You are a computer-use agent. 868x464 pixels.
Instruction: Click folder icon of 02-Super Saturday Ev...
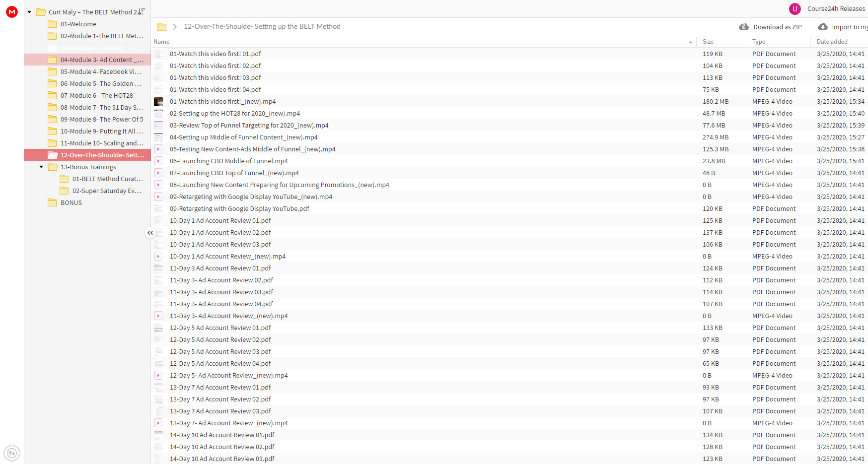[64, 191]
